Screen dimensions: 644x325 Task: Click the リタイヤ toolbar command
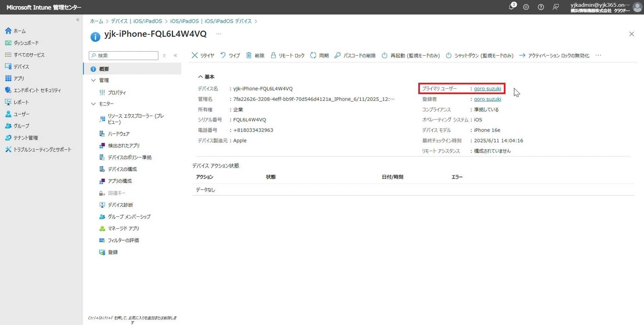(x=203, y=55)
